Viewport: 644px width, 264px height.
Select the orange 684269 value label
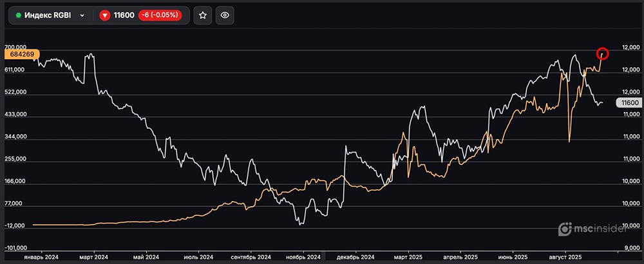coord(22,55)
